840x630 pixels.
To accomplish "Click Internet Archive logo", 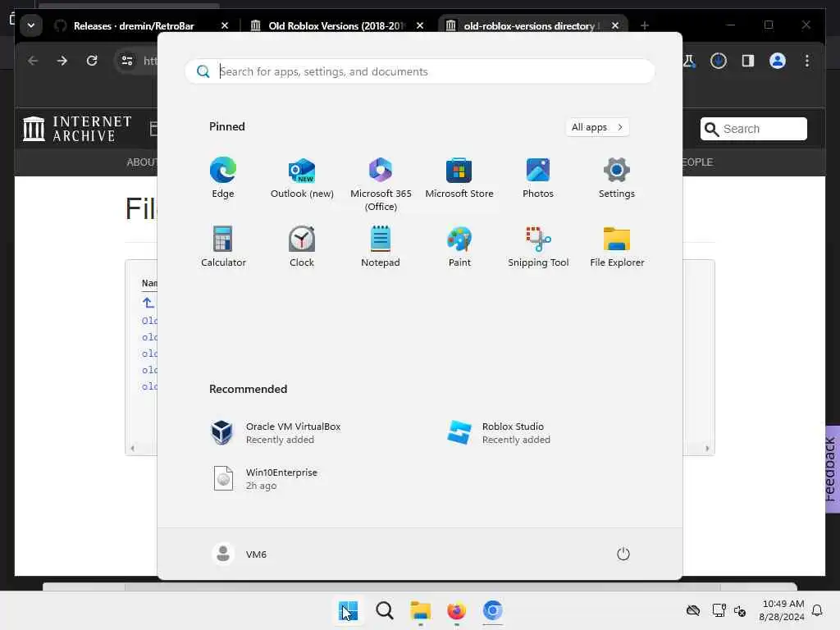I will pyautogui.click(x=77, y=129).
